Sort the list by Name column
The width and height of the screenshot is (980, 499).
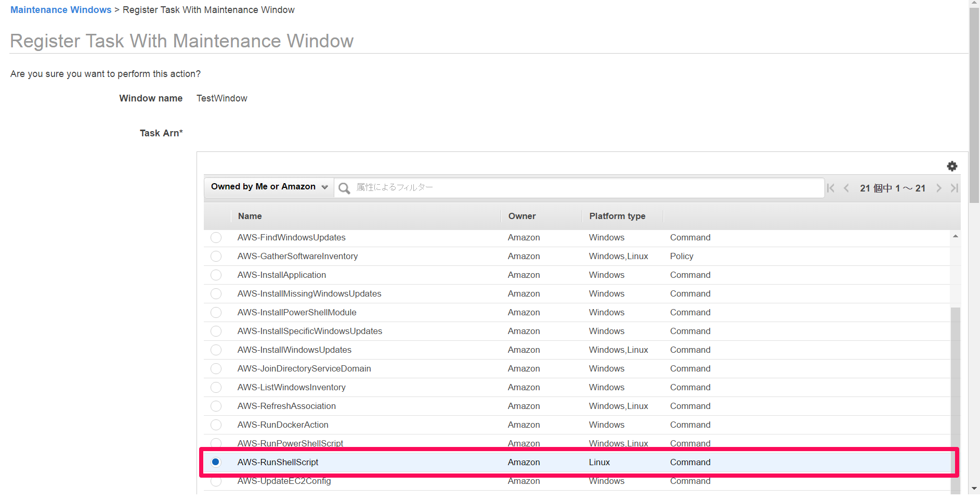(250, 216)
